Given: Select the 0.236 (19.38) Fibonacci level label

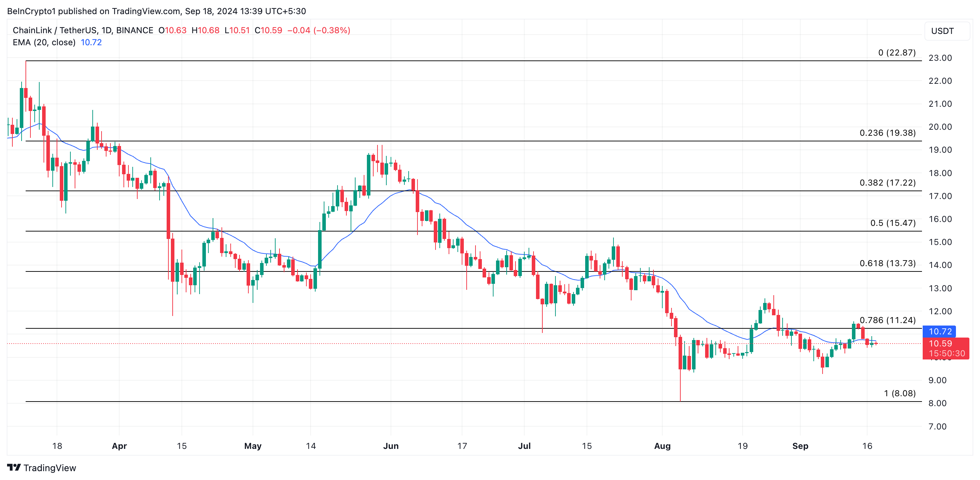Looking at the screenshot, I should [x=887, y=133].
